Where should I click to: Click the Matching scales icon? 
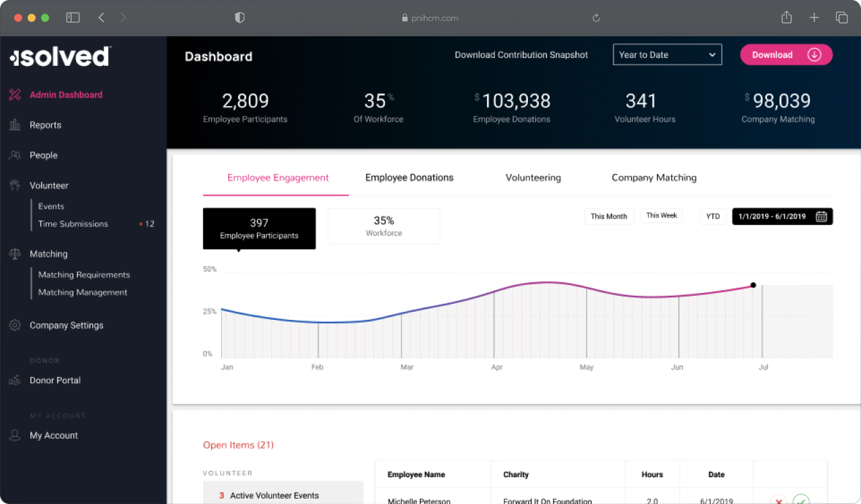point(15,254)
